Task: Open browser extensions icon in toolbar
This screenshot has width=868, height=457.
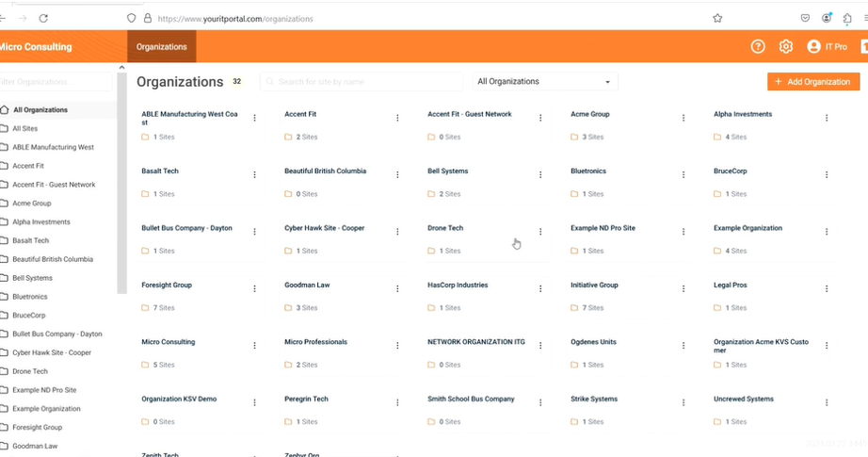Action: [x=847, y=18]
